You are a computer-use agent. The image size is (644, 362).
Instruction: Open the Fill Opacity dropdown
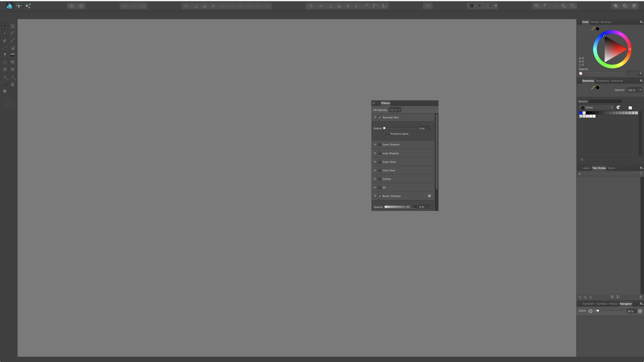coord(395,110)
